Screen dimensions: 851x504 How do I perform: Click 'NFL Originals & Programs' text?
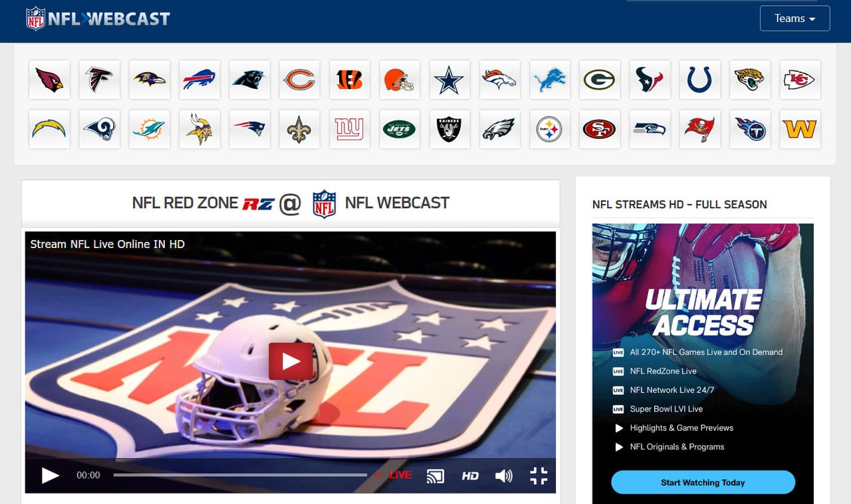pyautogui.click(x=677, y=447)
